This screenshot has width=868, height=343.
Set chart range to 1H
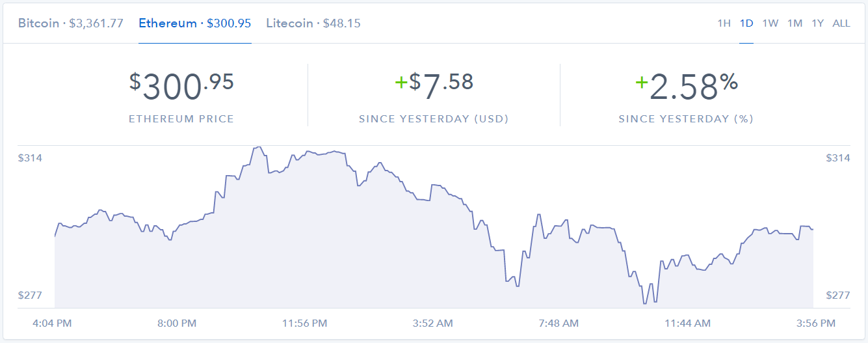click(724, 23)
